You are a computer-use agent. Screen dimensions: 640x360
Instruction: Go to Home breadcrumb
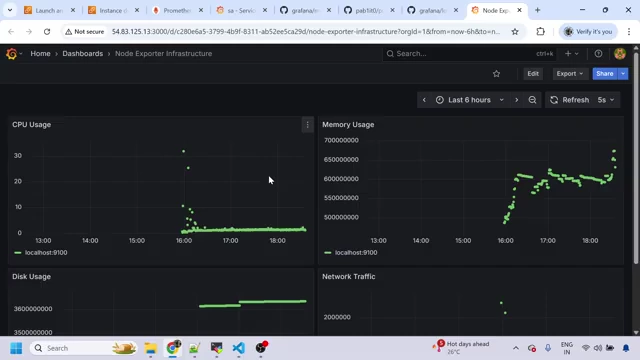coord(40,53)
